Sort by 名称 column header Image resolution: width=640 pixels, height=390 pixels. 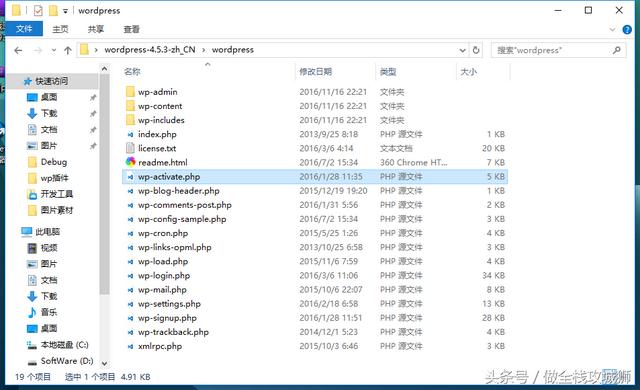point(132,71)
